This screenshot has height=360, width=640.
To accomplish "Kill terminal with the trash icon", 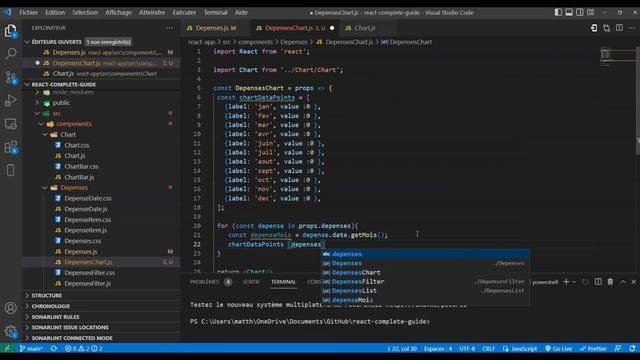I will (x=610, y=282).
